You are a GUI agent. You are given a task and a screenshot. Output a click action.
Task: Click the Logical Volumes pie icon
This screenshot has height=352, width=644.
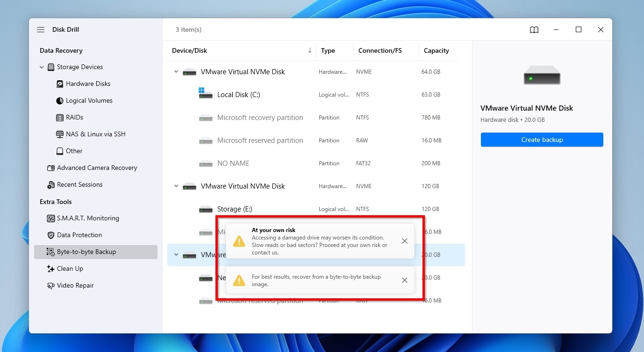pyautogui.click(x=60, y=101)
